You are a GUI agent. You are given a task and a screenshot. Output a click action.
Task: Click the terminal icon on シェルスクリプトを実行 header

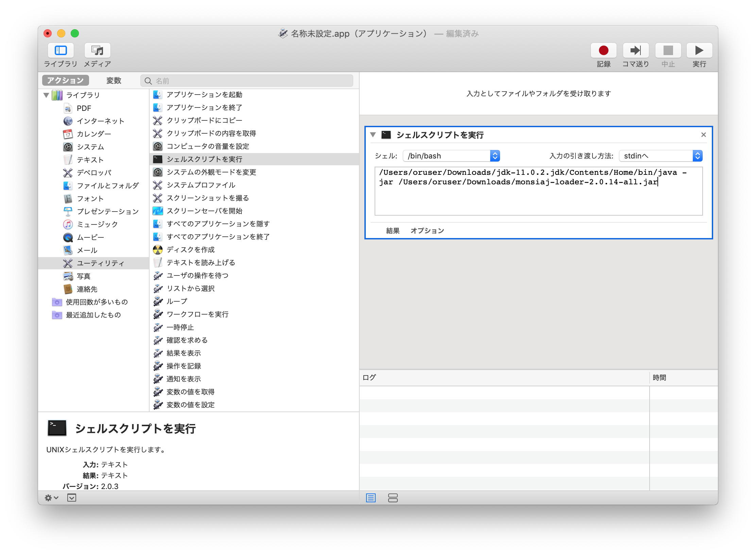coord(386,134)
